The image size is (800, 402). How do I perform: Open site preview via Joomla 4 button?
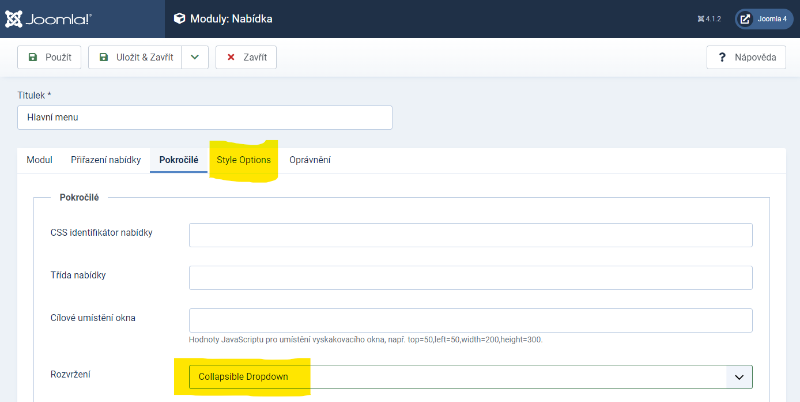[765, 19]
